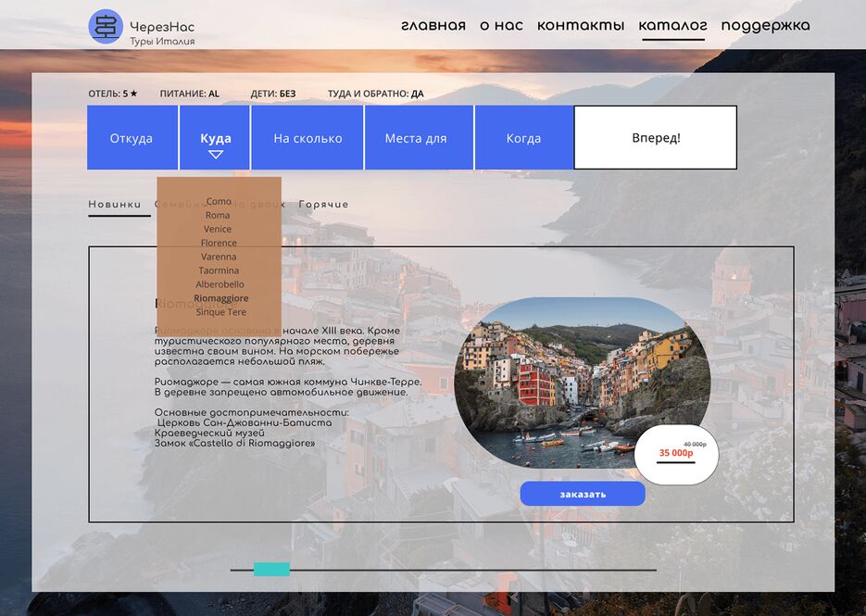The image size is (866, 616).
Task: Select the каталог nav item
Action: tap(672, 25)
